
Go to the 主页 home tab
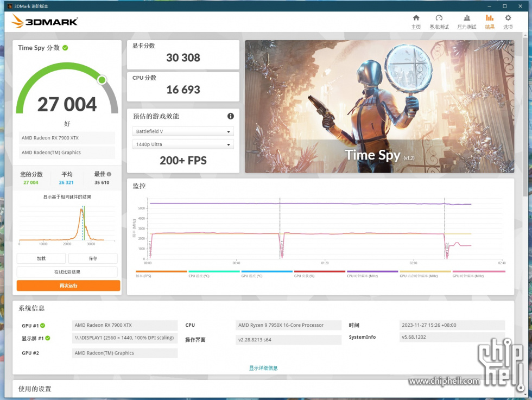(x=416, y=22)
